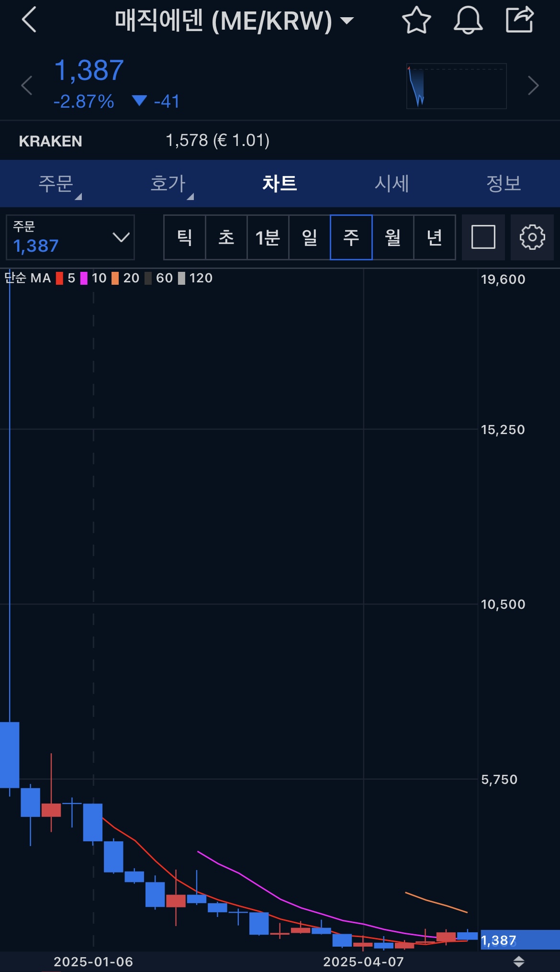This screenshot has height=972, width=560.
Task: Open chart settings gear icon
Action: [x=532, y=237]
